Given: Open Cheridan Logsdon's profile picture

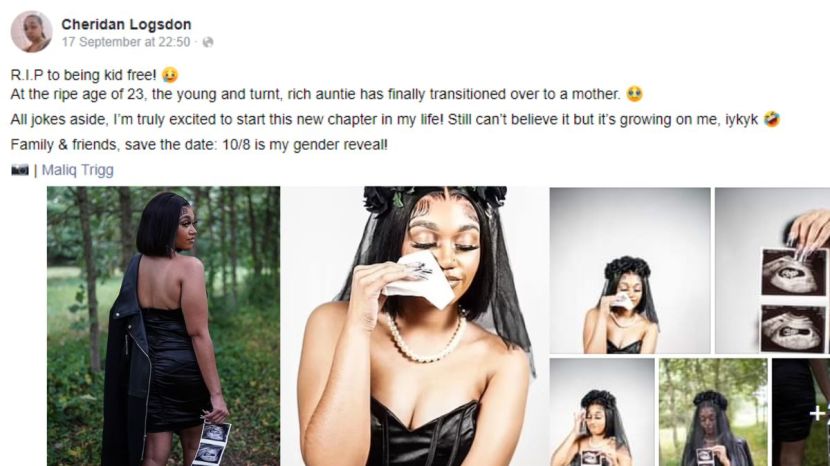Looking at the screenshot, I should [31, 32].
